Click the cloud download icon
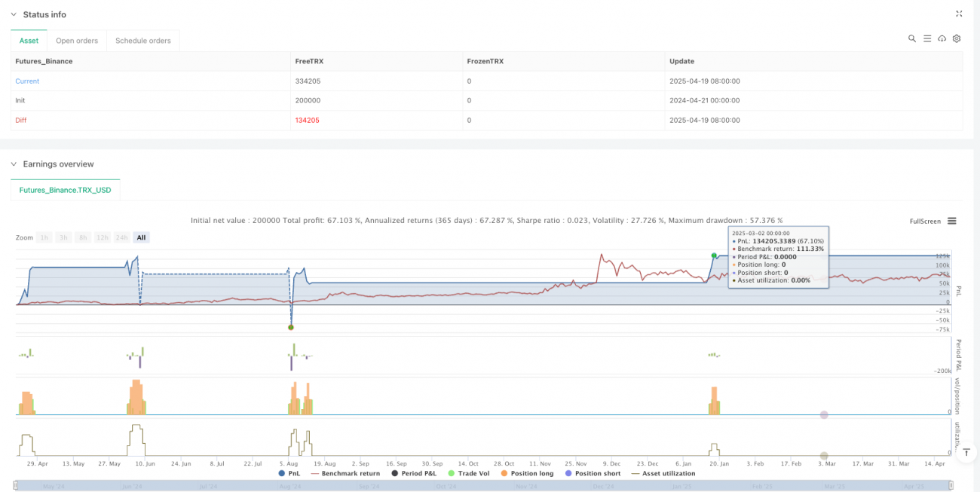Viewport: 980px width, 492px height. [942, 38]
